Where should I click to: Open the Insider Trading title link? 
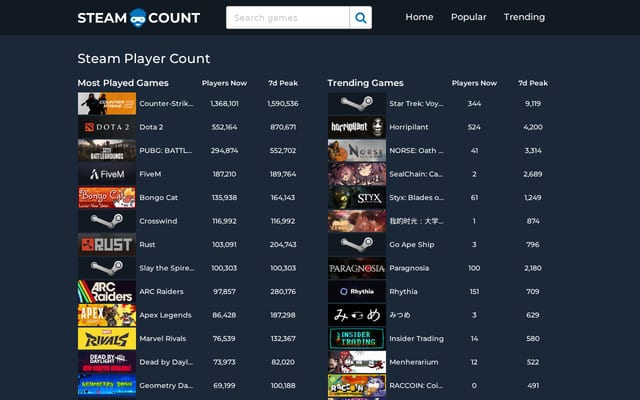(x=416, y=338)
